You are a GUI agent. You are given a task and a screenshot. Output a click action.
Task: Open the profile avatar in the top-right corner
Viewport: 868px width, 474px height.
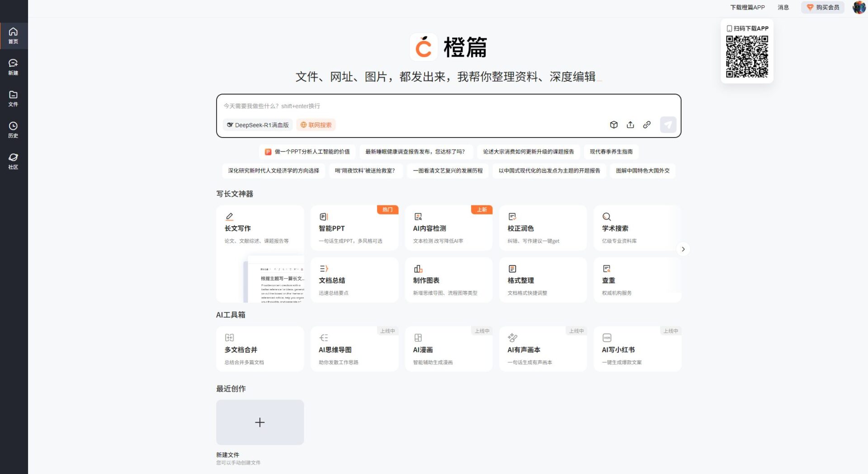click(859, 7)
